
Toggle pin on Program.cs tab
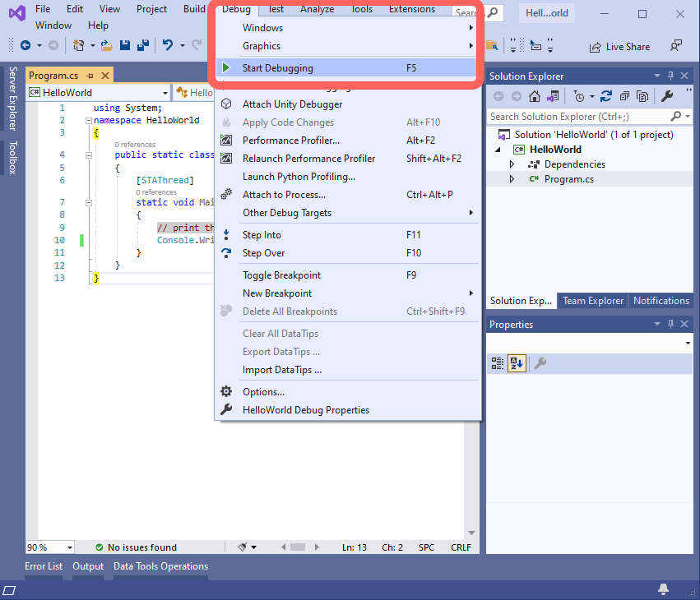click(x=90, y=76)
